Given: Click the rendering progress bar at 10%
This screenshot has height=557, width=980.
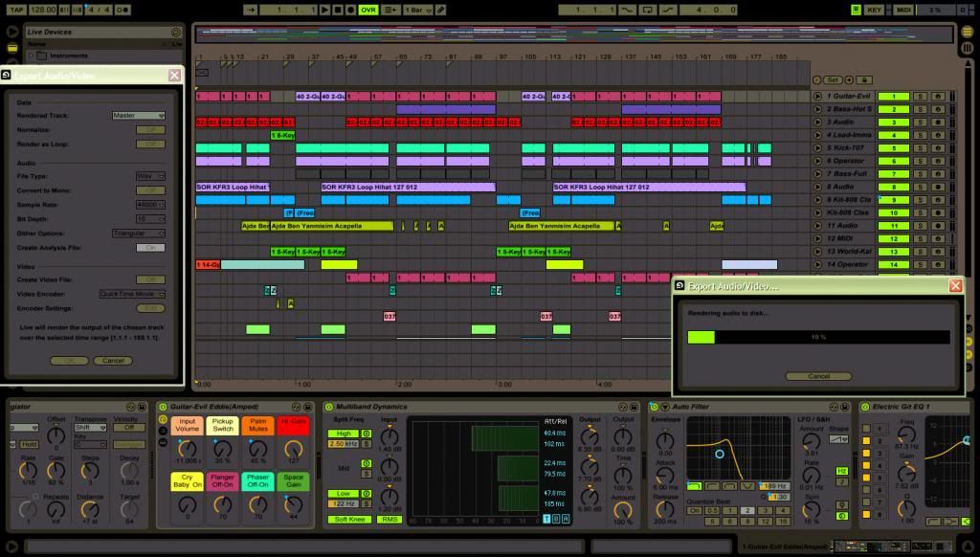Looking at the screenshot, I should 818,338.
